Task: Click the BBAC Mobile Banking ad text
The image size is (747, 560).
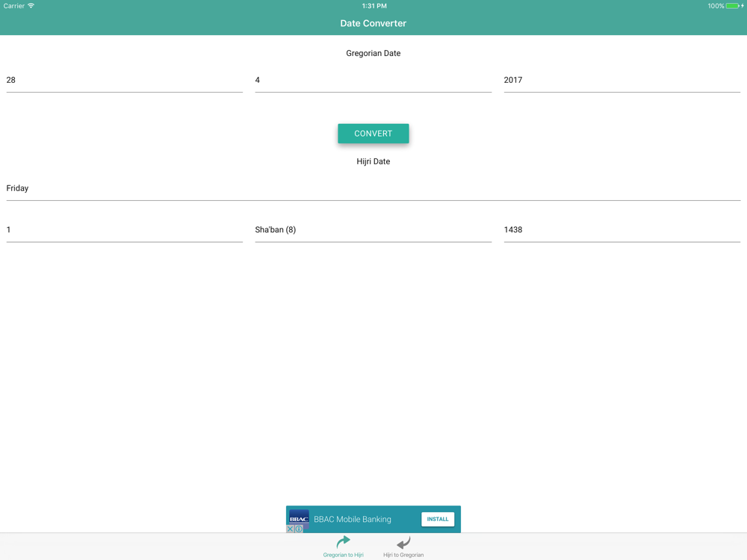Action: 352,519
